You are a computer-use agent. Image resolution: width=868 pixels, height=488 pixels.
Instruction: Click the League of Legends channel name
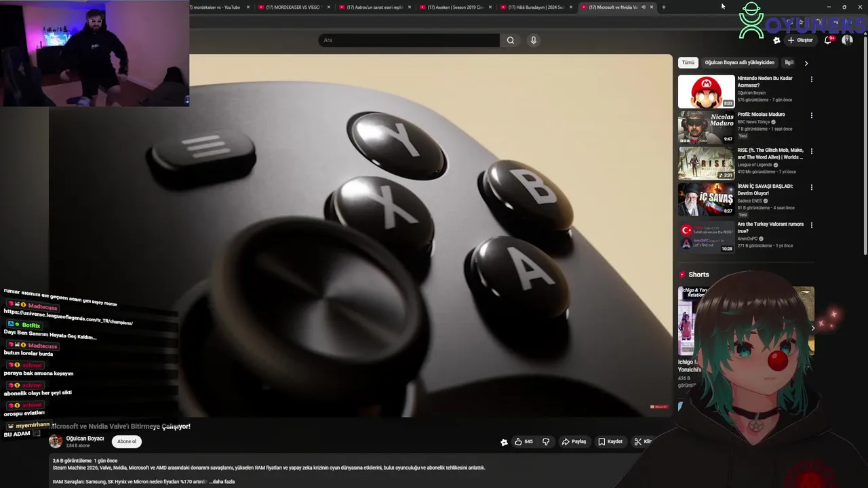(x=755, y=165)
